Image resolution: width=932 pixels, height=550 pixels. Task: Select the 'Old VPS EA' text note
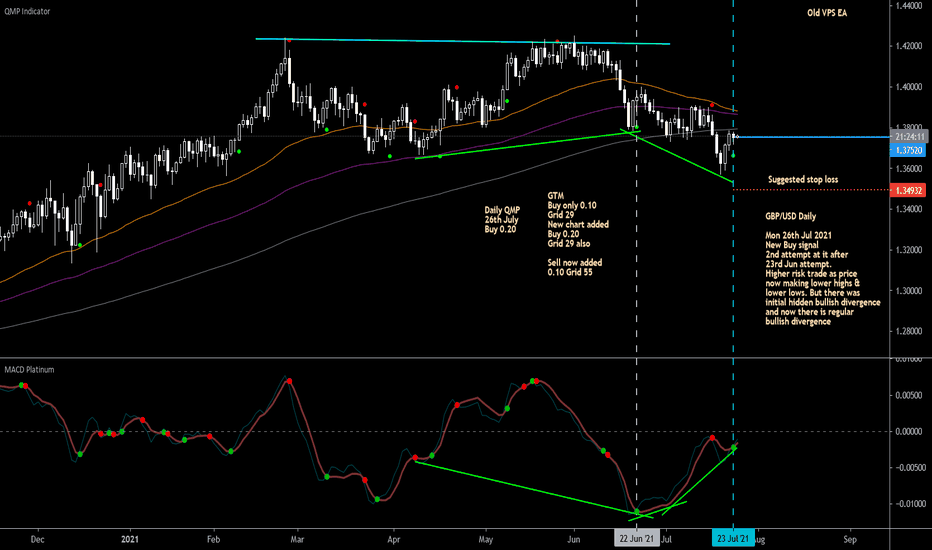tap(827, 12)
